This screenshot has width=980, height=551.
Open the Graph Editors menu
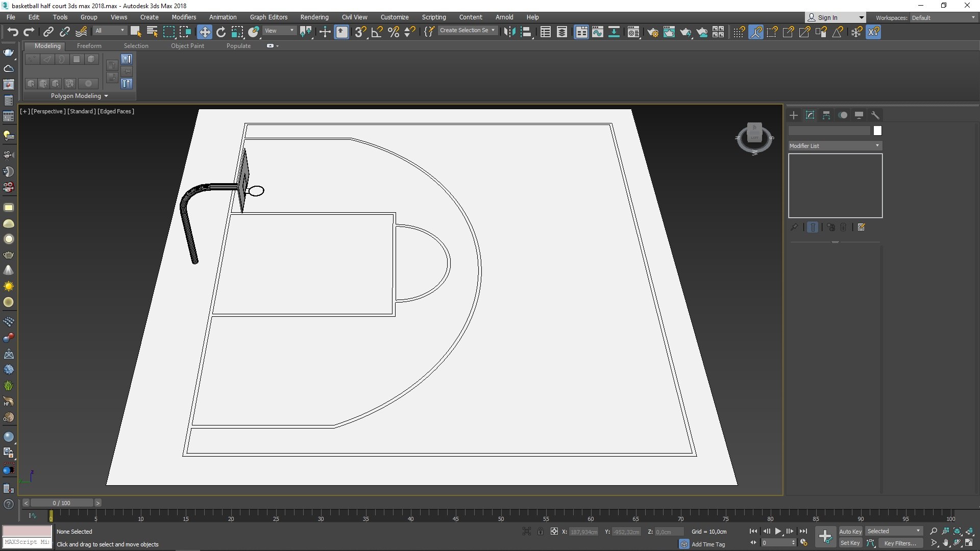[x=268, y=17]
